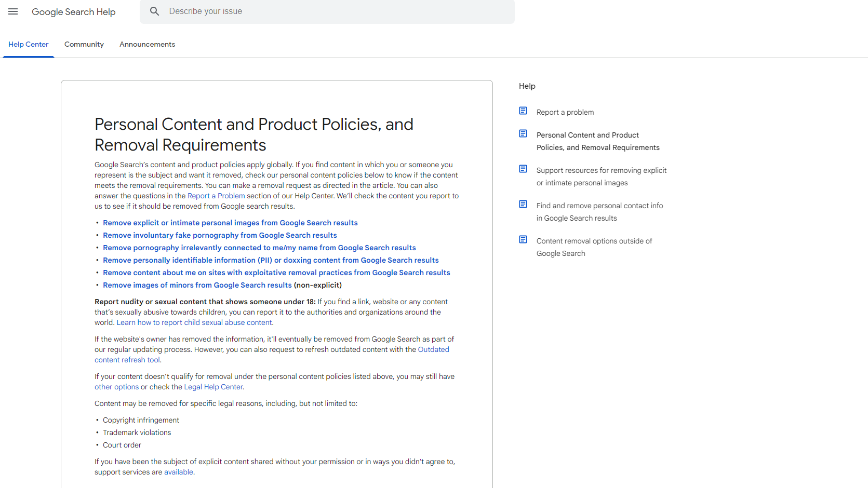This screenshot has width=868, height=488.
Task: Follow the other options link
Action: (x=116, y=387)
